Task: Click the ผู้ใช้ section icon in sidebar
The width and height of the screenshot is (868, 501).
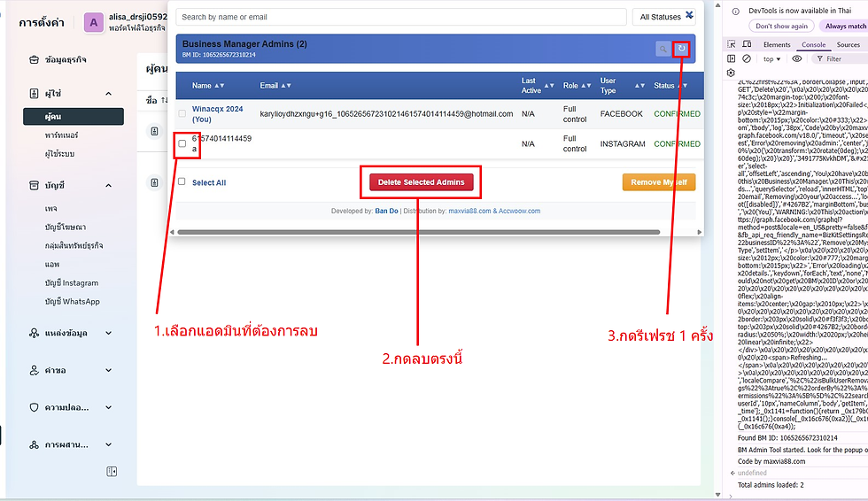Action: coord(34,94)
